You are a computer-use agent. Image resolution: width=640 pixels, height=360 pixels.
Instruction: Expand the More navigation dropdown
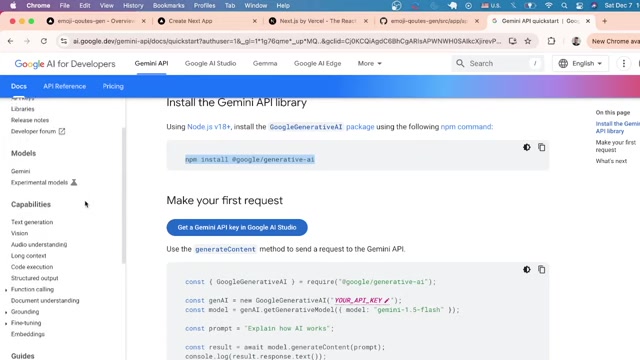pyautogui.click(x=369, y=63)
